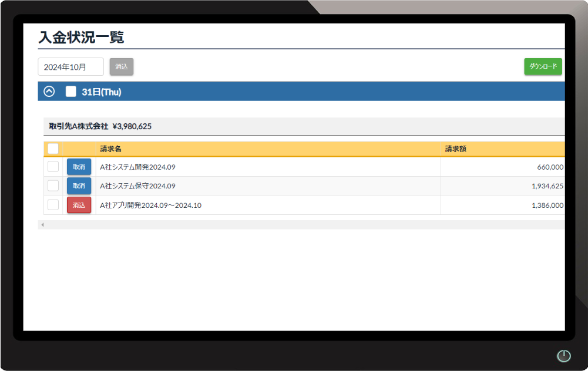The height and width of the screenshot is (371, 588).
Task: Click the red 消込 button for A社アプリ開発
Action: click(79, 205)
